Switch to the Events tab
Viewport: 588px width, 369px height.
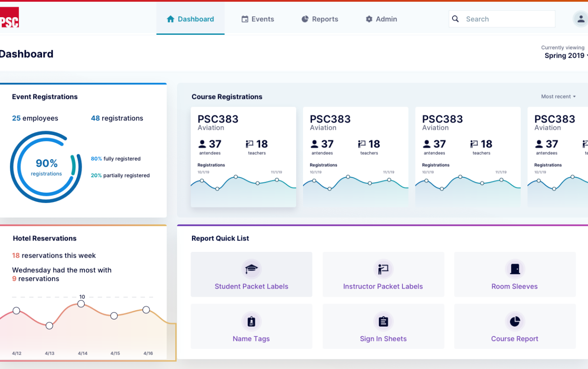pos(258,19)
